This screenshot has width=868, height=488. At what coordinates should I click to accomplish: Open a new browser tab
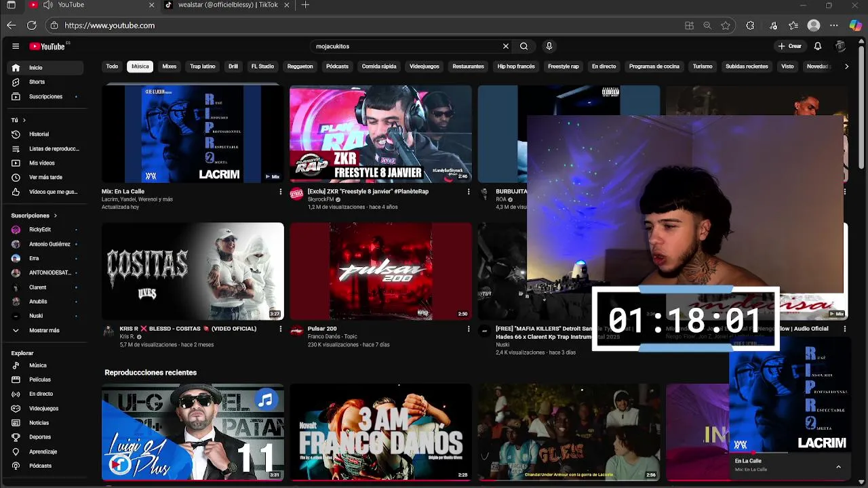[305, 5]
